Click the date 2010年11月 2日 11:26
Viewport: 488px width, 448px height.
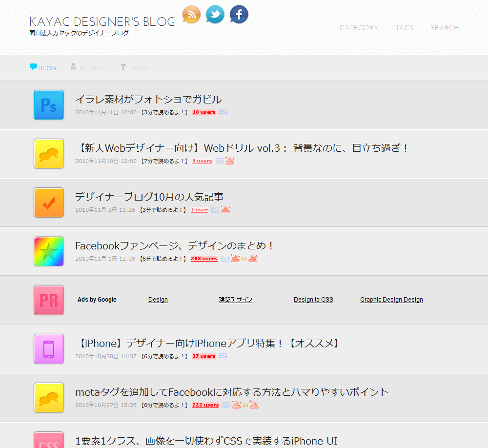click(x=105, y=210)
